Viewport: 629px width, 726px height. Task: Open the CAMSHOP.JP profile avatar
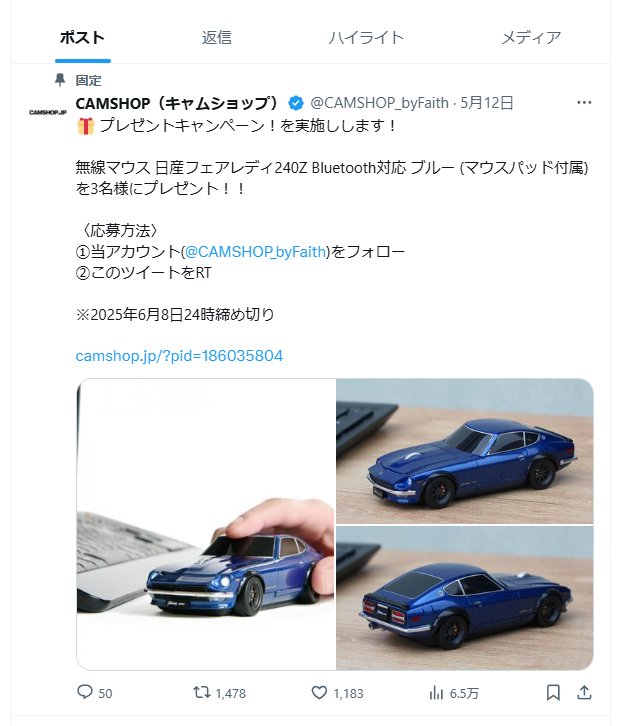(48, 112)
